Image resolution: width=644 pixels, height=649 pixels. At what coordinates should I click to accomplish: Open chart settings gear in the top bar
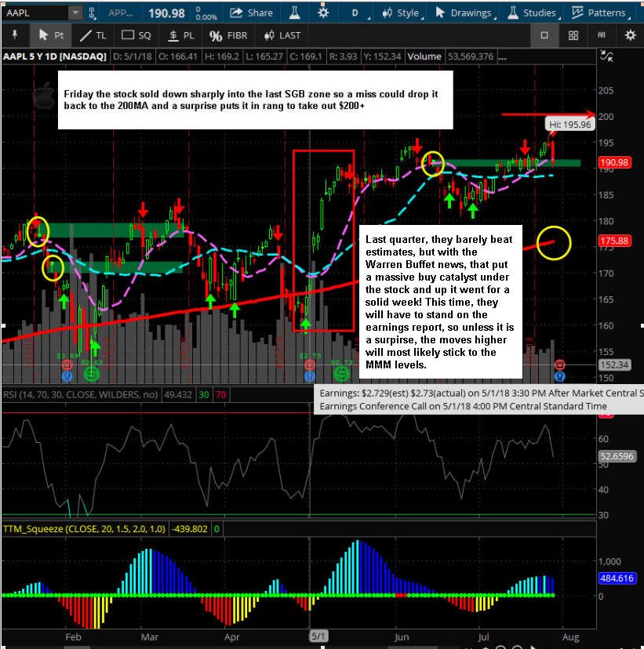[323, 13]
